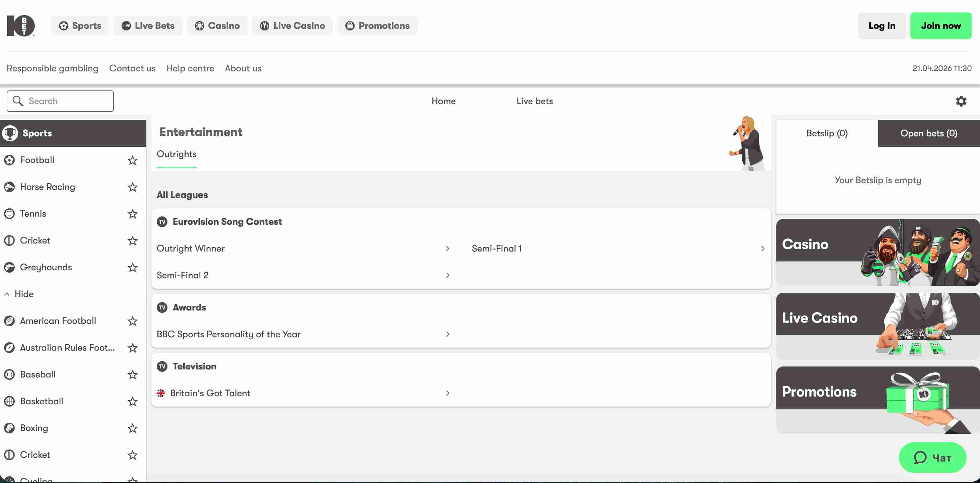Star American Football as favourite
This screenshot has height=483, width=980.
[132, 321]
